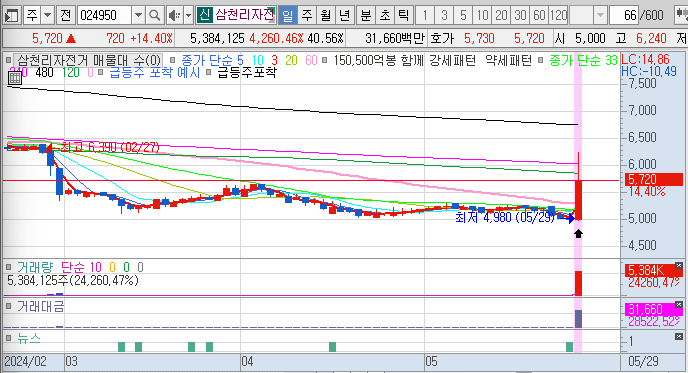
Task: Click the 3 interval button
Action: tap(444, 16)
